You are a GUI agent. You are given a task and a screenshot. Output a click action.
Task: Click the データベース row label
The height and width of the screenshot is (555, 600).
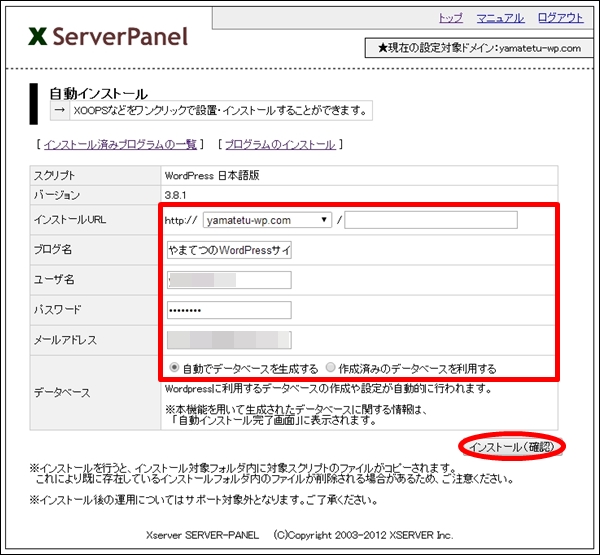tap(62, 393)
